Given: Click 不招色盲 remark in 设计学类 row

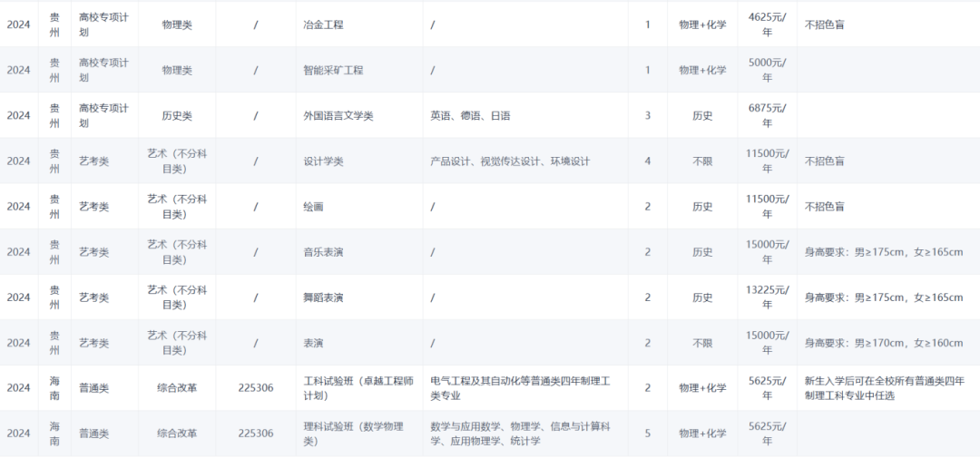Looking at the screenshot, I should click(x=824, y=161).
